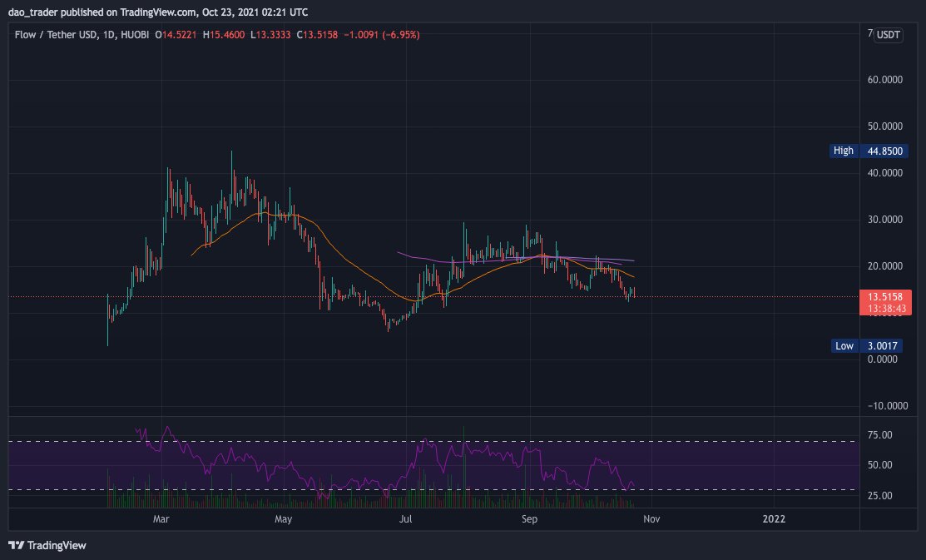Click the 3.0017 low price tag

882,345
